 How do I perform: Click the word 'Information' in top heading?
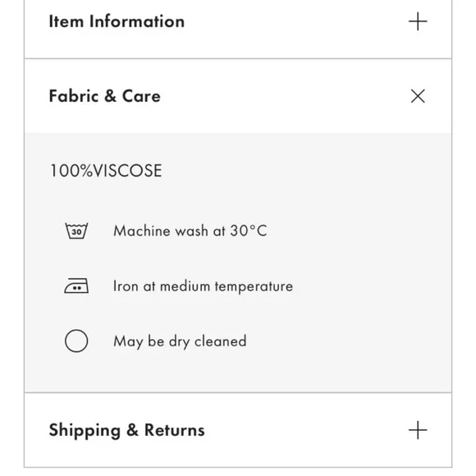[137, 22]
